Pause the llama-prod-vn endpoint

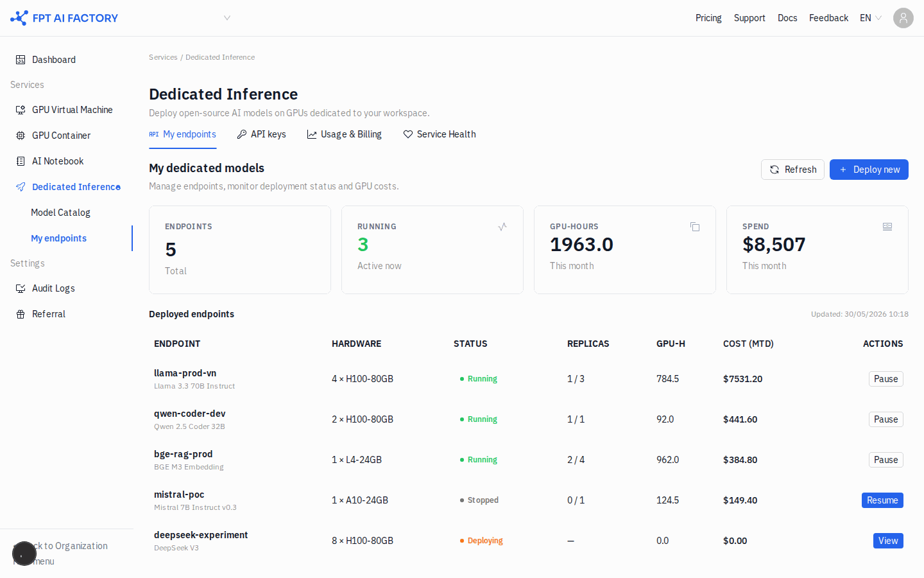[886, 379]
